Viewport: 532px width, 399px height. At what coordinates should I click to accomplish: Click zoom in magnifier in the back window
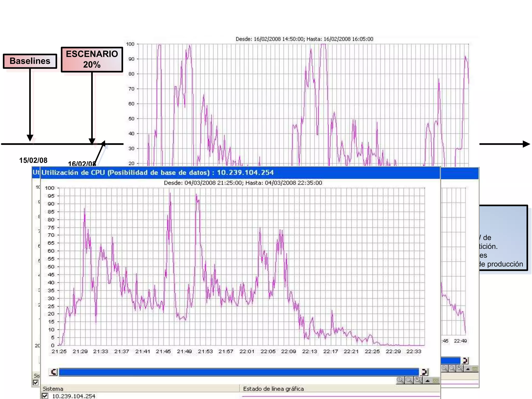pos(444,368)
